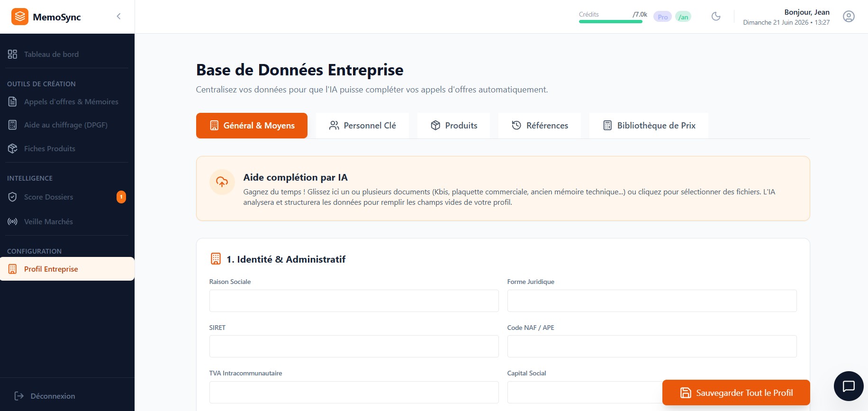Screen dimensions: 868x411
Task: Focus the Forme Juridique input field
Action: 652,301
